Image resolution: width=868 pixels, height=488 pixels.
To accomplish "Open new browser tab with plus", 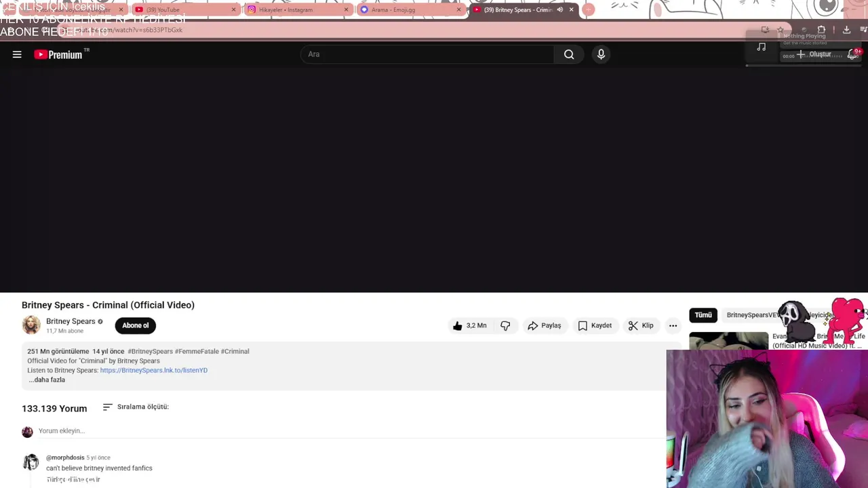I will pos(589,9).
